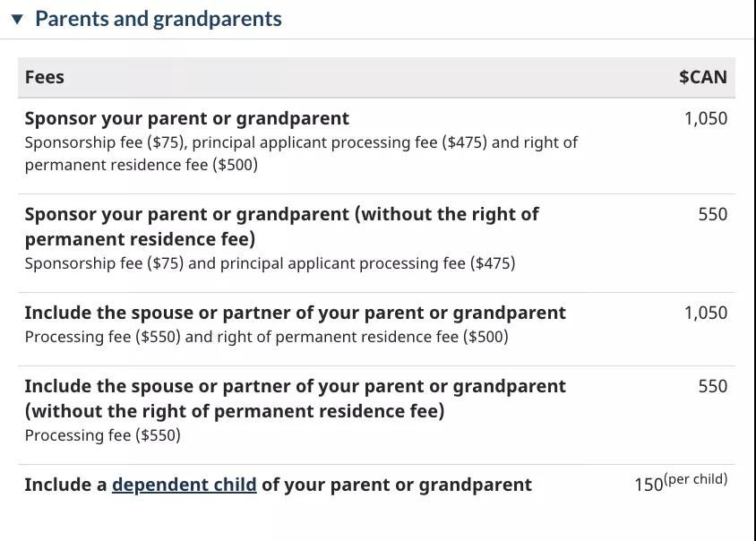
Task: Click the "$CAN" column header
Action: click(x=702, y=77)
